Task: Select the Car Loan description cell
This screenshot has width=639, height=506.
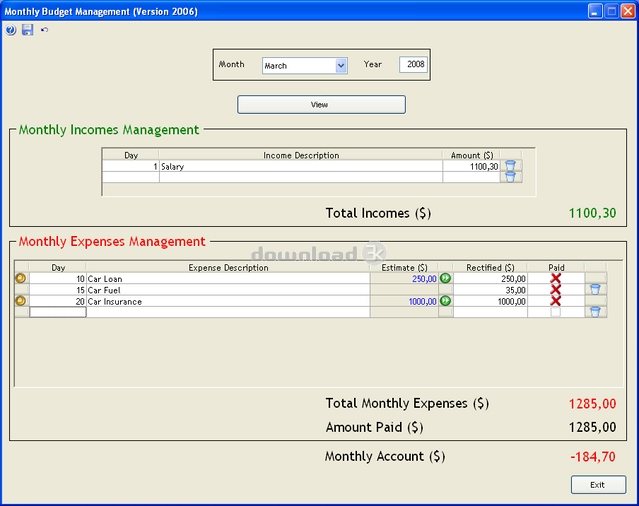Action: [x=228, y=279]
